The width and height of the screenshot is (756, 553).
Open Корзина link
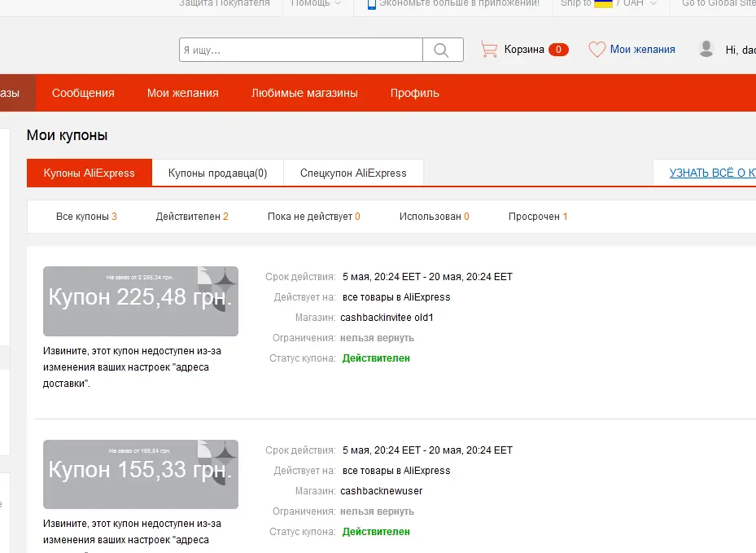[524, 49]
